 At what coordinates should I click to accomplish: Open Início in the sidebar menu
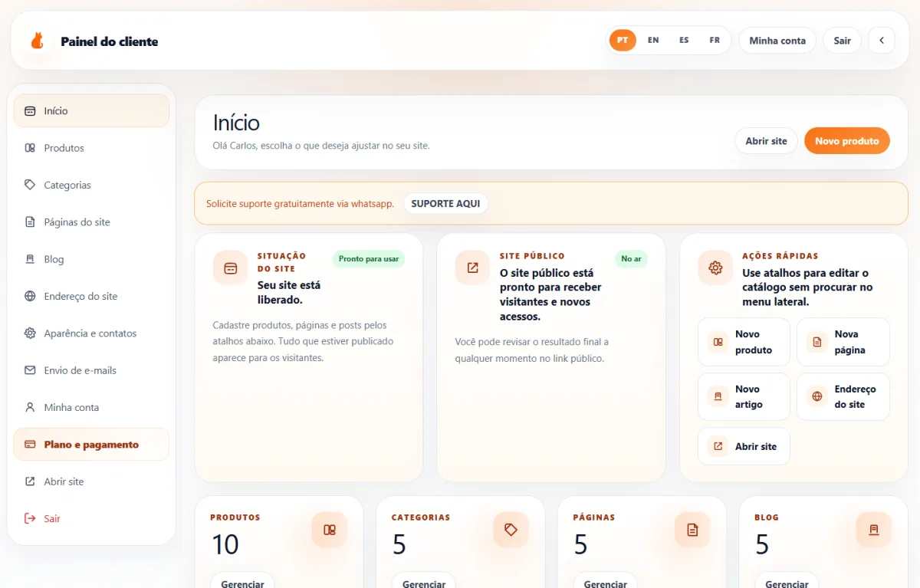pyautogui.click(x=91, y=111)
